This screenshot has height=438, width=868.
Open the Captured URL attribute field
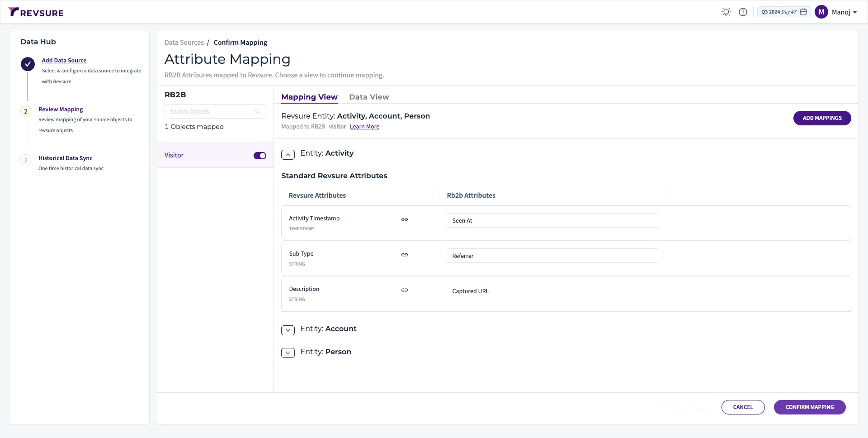click(x=552, y=291)
